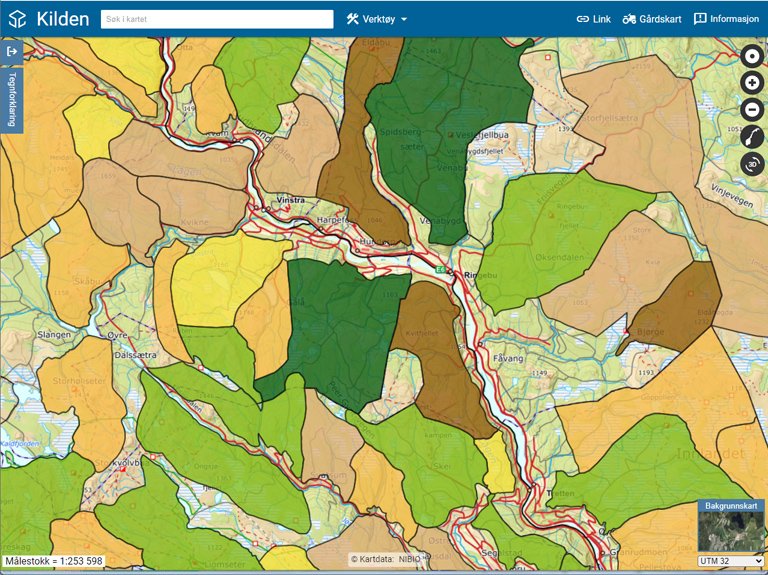
Task: Click the Link button in header
Action: 594,19
